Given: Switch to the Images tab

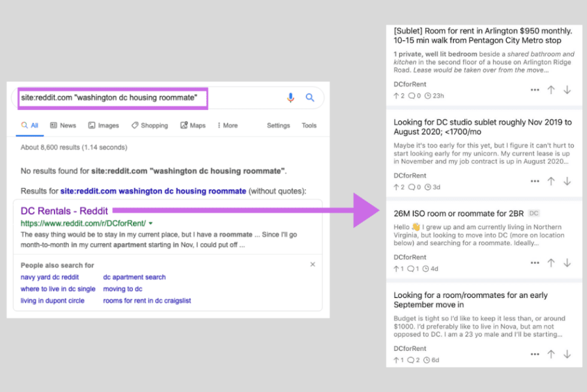Looking at the screenshot, I should [x=103, y=126].
